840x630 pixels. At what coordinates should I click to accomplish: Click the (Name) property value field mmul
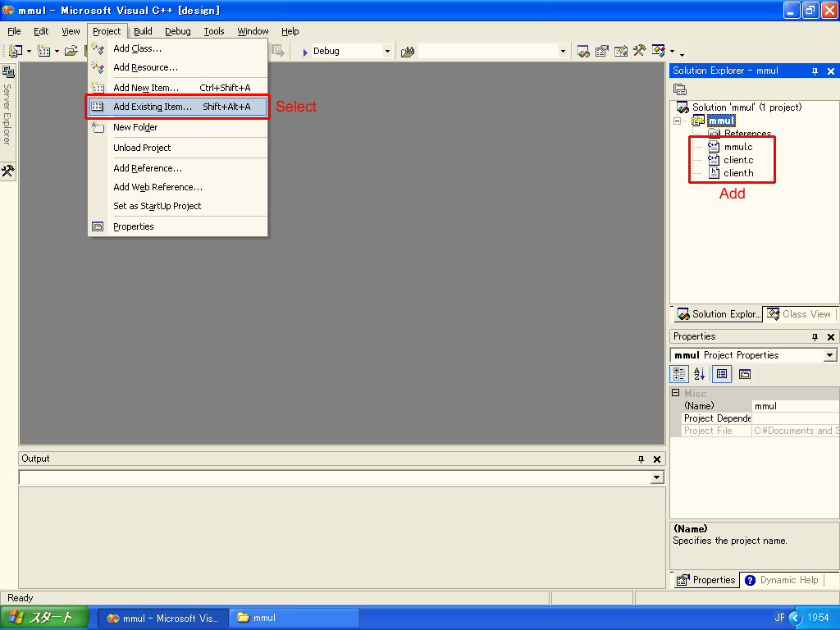tap(796, 406)
